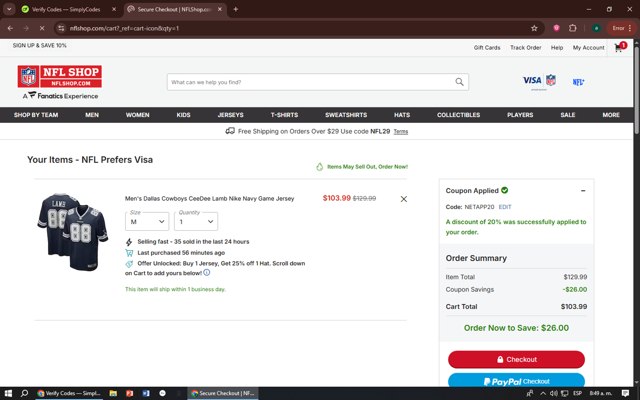640x400 pixels.
Task: Open Word from the taskbar
Action: [146, 393]
